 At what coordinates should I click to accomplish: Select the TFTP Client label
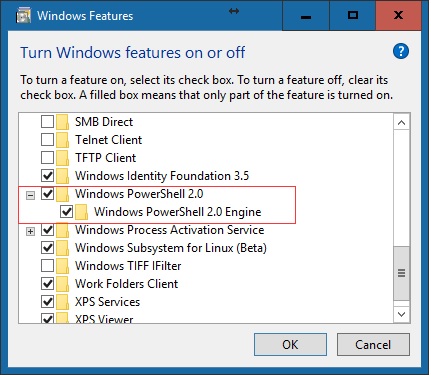click(106, 158)
